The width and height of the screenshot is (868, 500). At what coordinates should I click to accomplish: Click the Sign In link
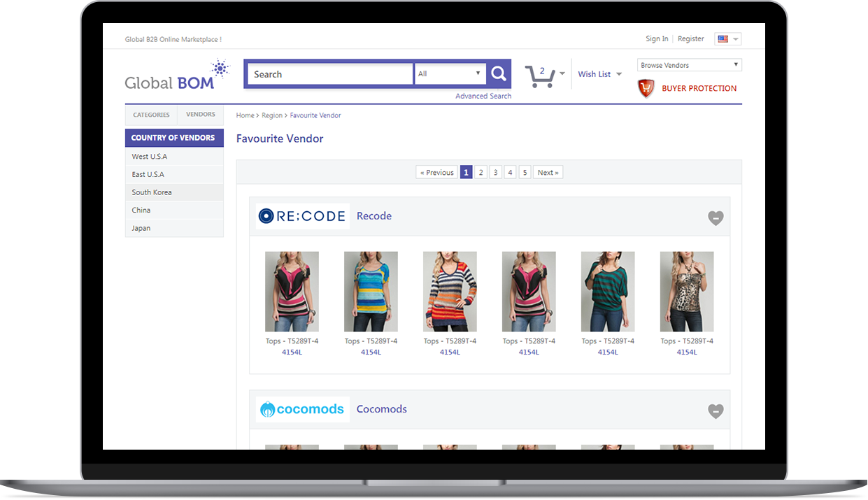(657, 39)
